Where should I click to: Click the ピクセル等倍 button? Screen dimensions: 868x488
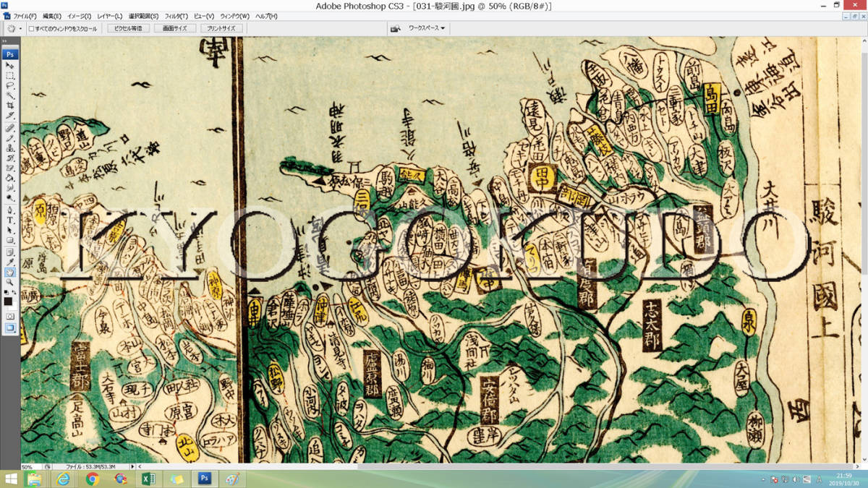point(129,28)
